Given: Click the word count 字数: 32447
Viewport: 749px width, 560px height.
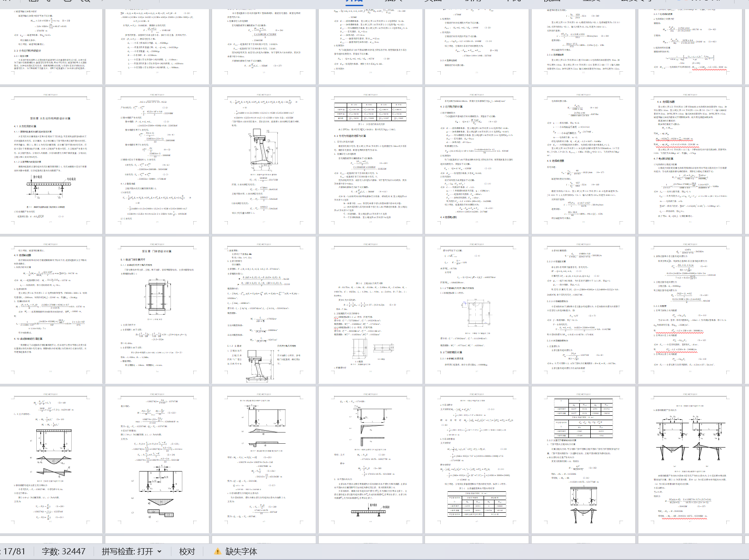Looking at the screenshot, I should point(64,551).
